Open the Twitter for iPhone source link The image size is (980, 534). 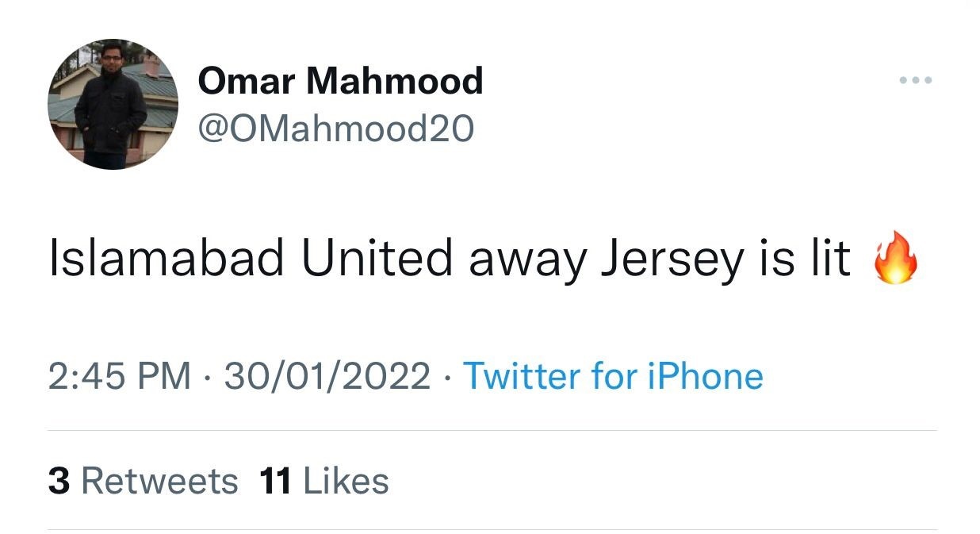point(612,375)
